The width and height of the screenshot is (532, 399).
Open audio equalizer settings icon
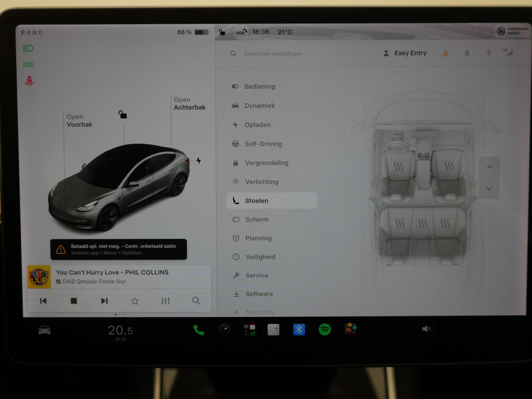point(165,301)
